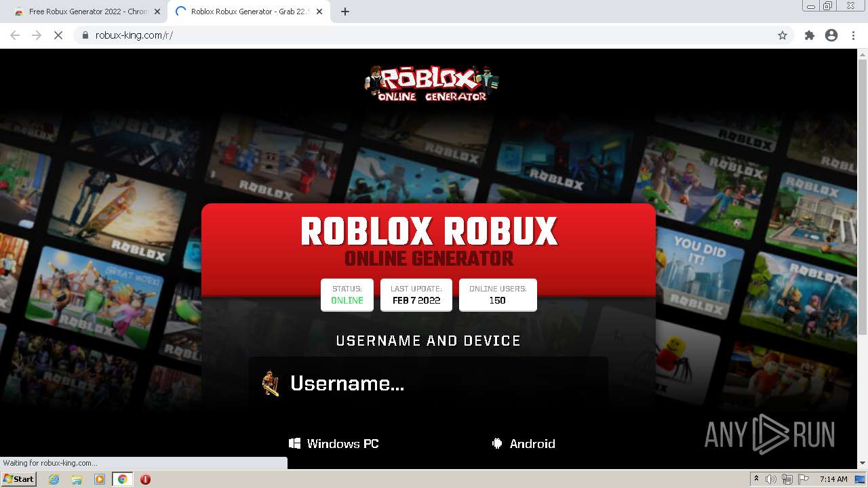The width and height of the screenshot is (868, 488).
Task: Select the Roblox Robux Generator tab
Action: [x=249, y=12]
